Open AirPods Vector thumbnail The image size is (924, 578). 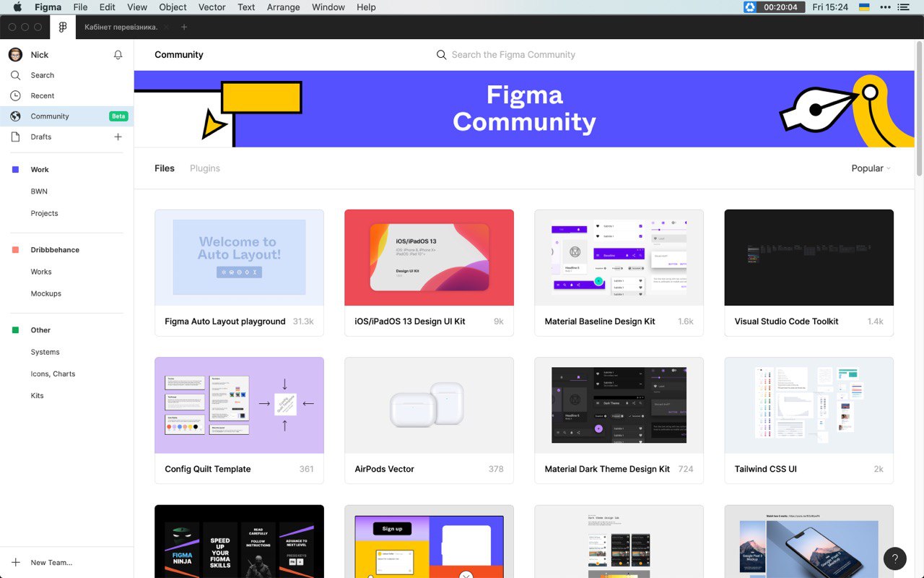click(429, 405)
